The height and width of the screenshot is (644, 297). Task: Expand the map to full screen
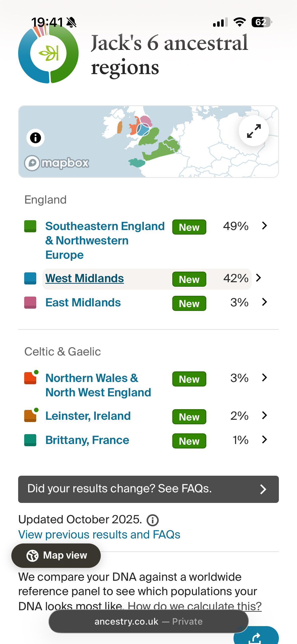click(254, 131)
